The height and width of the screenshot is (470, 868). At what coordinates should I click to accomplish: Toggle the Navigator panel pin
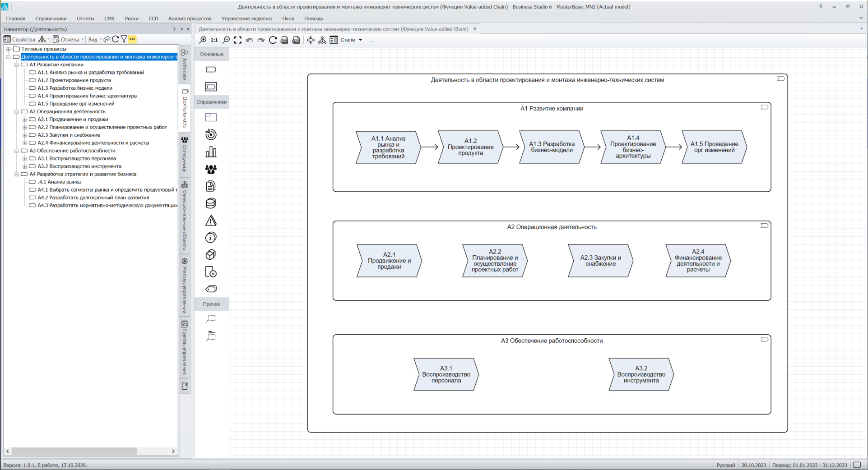[181, 29]
